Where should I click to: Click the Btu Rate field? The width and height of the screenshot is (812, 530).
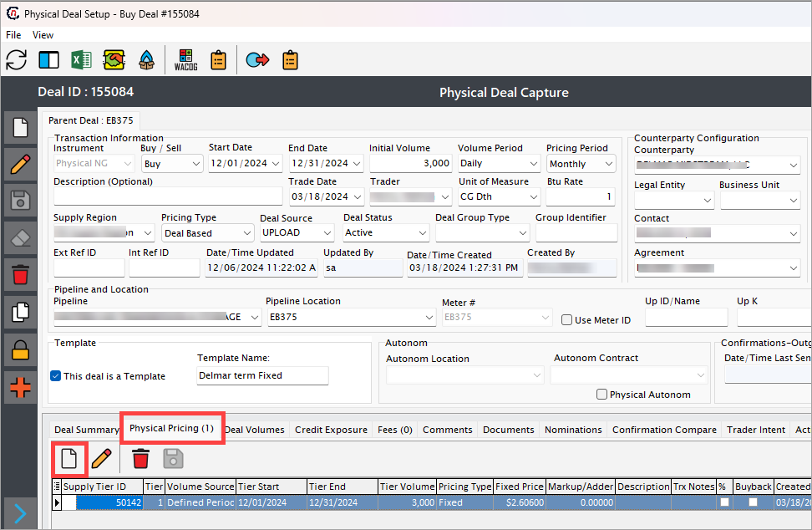click(x=580, y=197)
